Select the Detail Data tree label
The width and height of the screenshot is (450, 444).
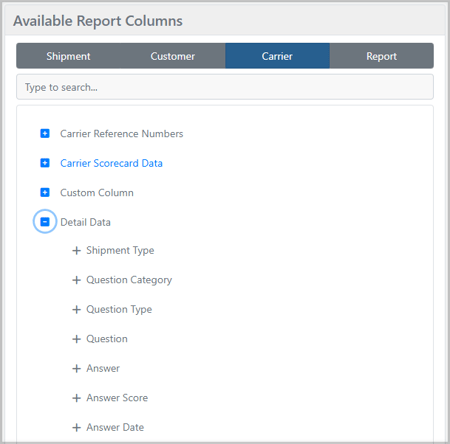click(x=85, y=222)
